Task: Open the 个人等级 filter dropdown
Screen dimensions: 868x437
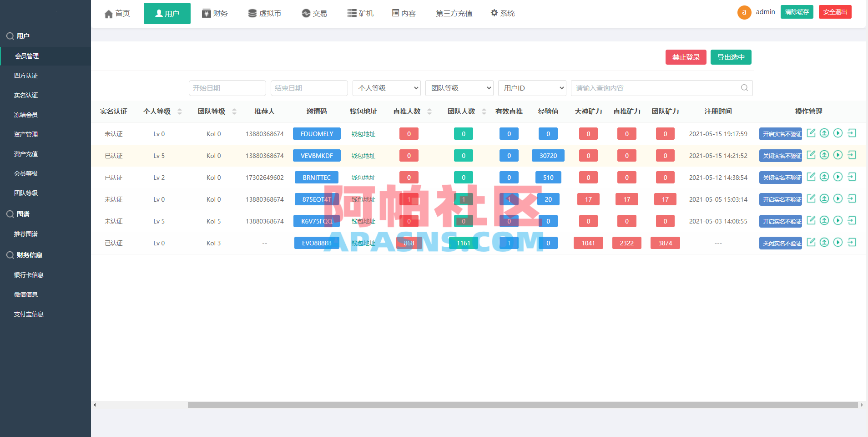Action: [x=387, y=88]
